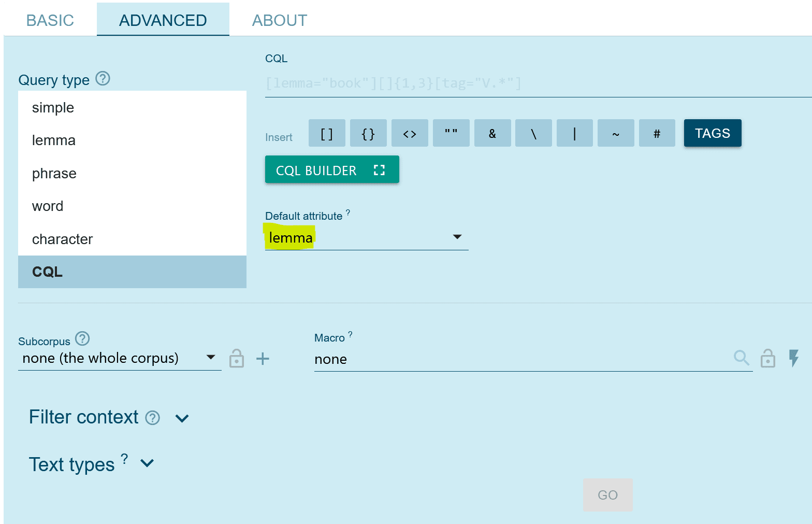Viewport: 812px width, 524px height.
Task: Click the Macro search magnifier icon
Action: 742,358
